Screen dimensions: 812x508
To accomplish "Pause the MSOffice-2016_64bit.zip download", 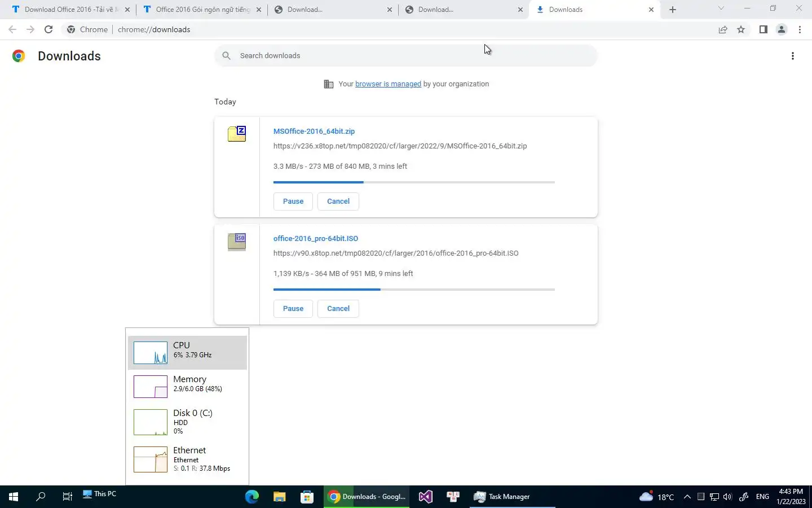I will point(293,202).
